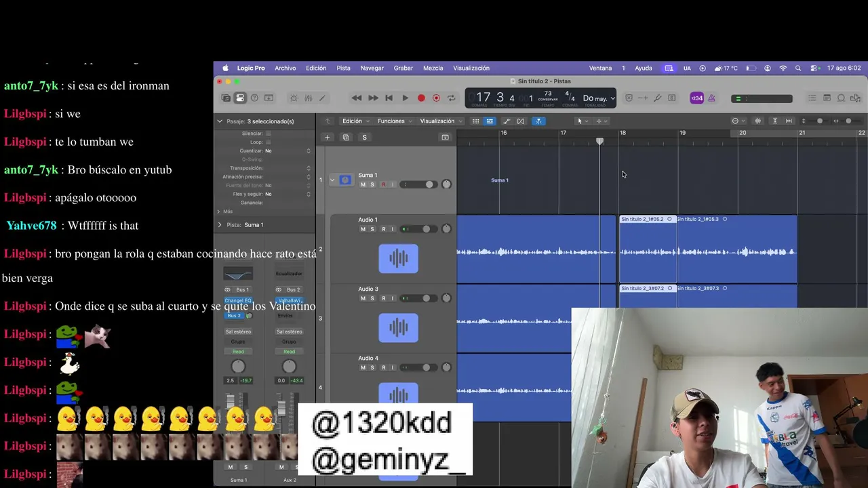868x488 pixels.
Task: Open the Note Pads button
Action: (x=827, y=98)
